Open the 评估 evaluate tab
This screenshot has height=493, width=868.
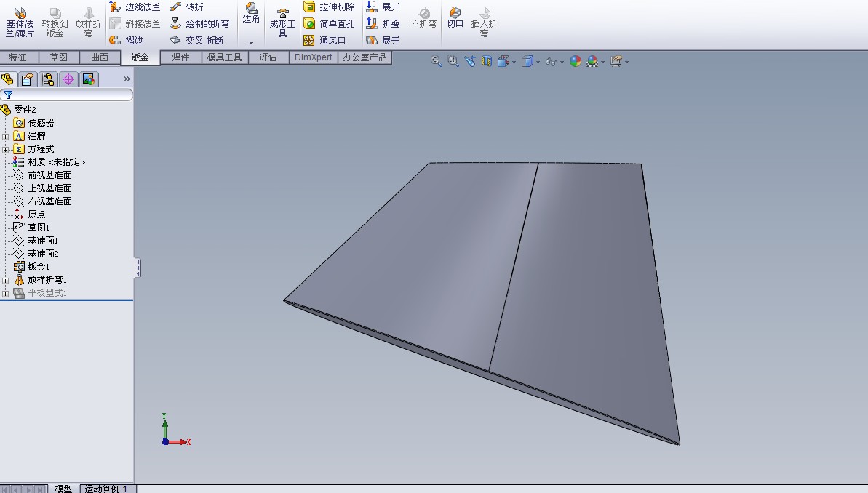pos(268,57)
